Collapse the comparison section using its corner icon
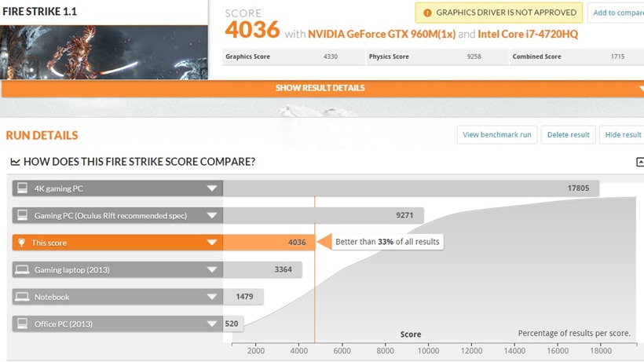This screenshot has height=362, width=644. pos(640,162)
